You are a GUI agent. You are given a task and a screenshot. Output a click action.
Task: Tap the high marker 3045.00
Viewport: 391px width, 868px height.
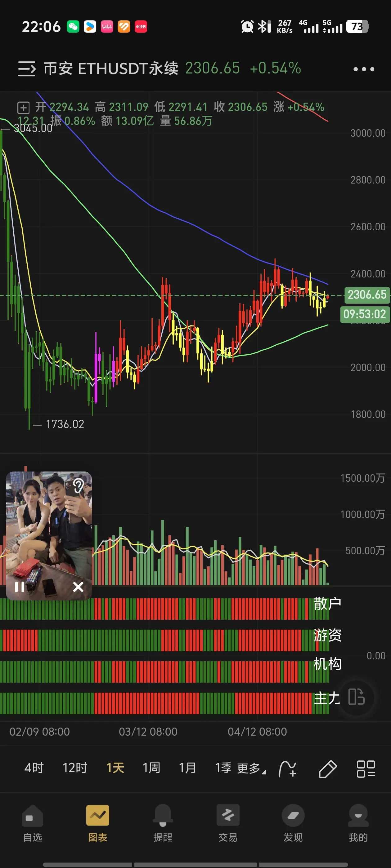click(x=33, y=128)
